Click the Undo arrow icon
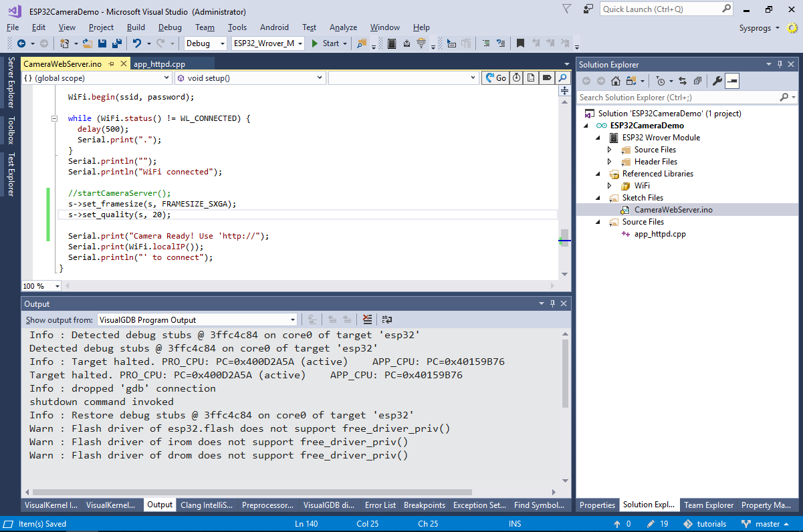The width and height of the screenshot is (803, 532). coord(136,43)
